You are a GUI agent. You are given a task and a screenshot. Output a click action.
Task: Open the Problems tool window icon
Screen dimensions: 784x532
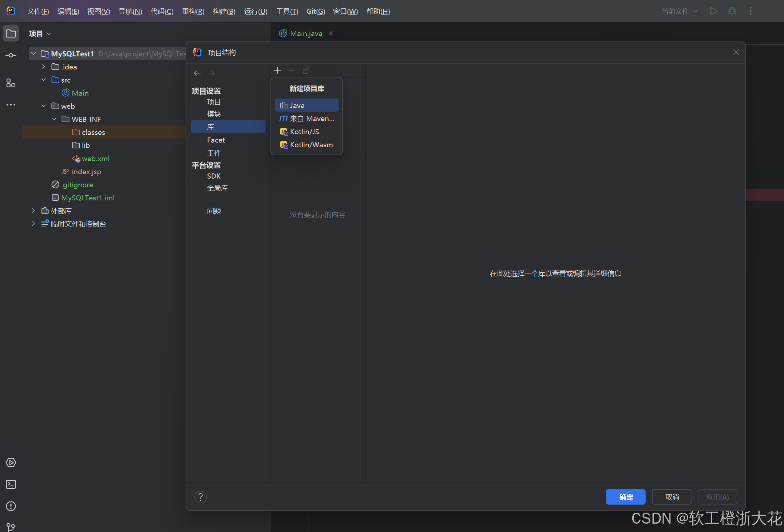point(11,506)
